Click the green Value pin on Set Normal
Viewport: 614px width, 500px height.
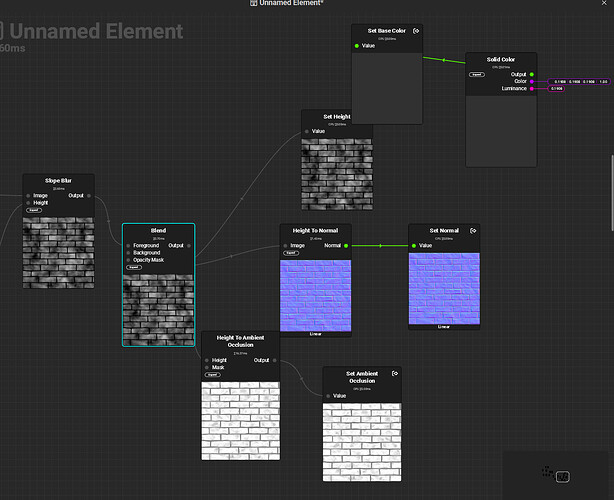(414, 245)
